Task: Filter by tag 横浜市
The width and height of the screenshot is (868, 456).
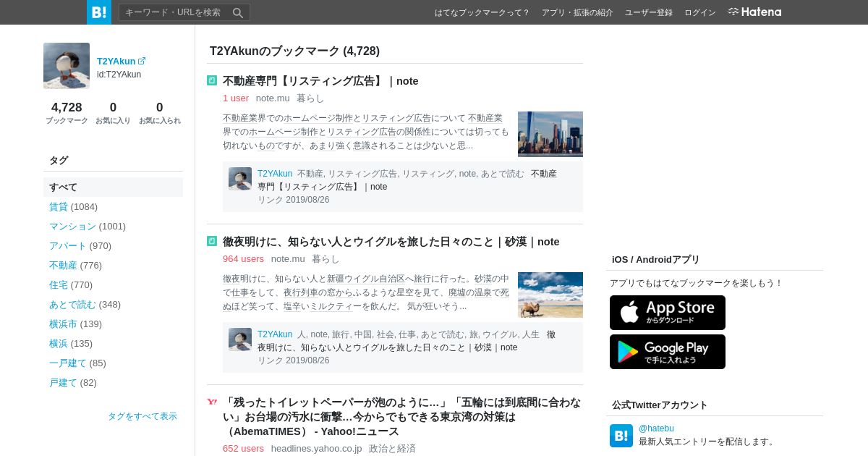Action: (63, 324)
